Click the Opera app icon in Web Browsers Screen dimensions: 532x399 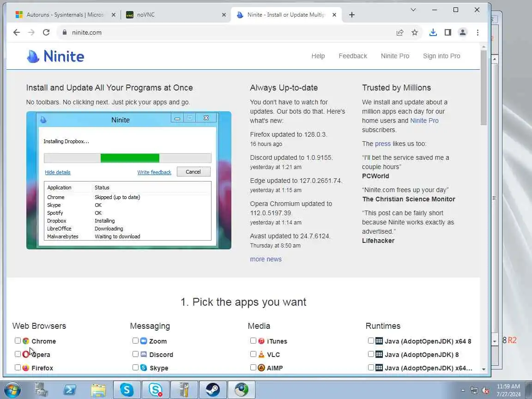click(26, 354)
